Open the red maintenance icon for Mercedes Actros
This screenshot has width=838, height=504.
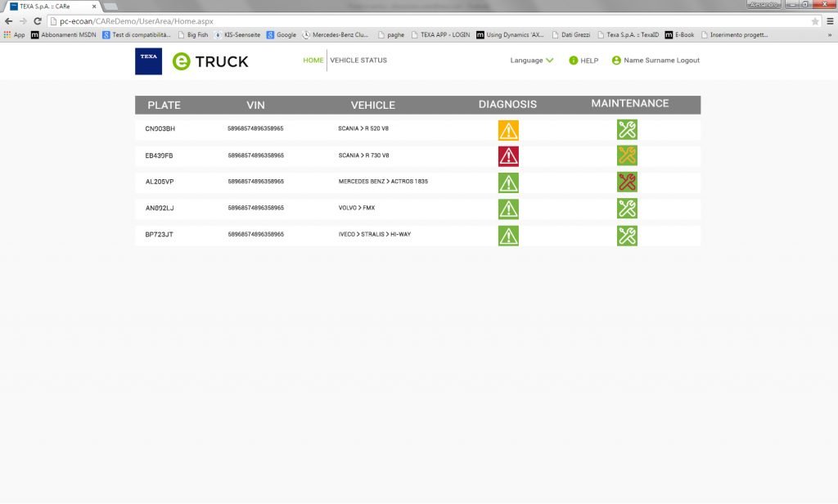pos(627,182)
